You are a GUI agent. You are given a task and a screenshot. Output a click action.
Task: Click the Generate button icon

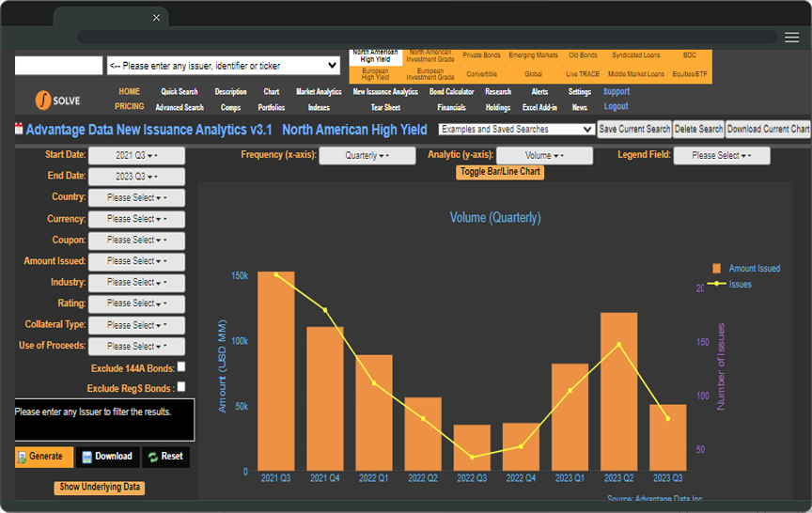(22, 457)
